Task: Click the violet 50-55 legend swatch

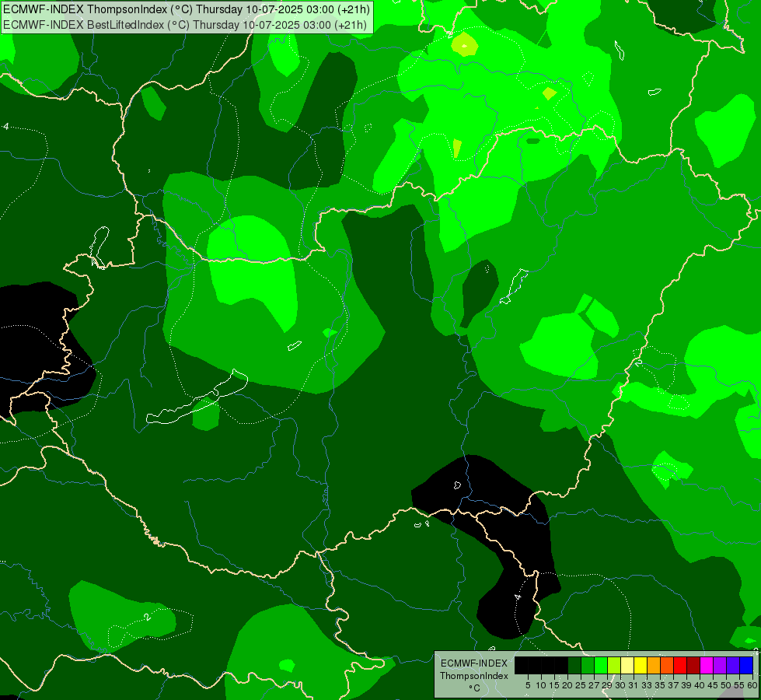Action: 733,665
